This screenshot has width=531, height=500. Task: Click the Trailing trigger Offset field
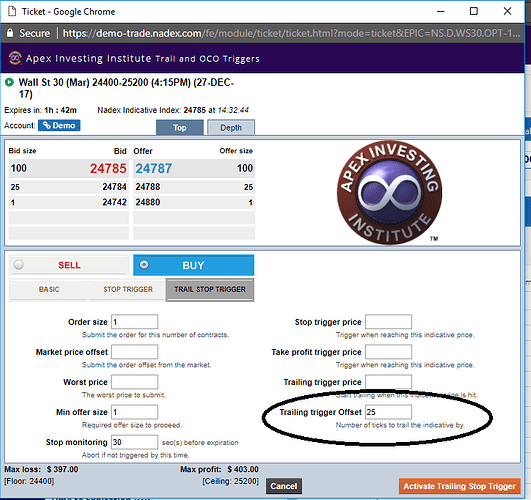click(388, 412)
